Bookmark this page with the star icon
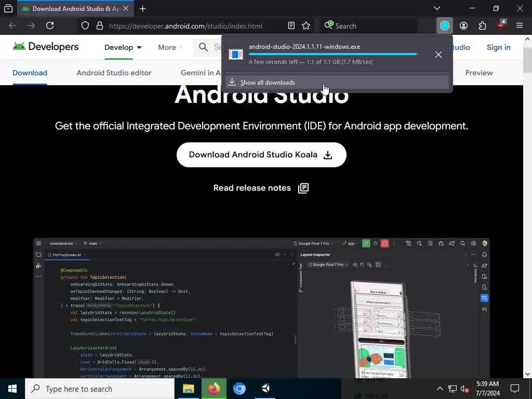 (x=306, y=26)
